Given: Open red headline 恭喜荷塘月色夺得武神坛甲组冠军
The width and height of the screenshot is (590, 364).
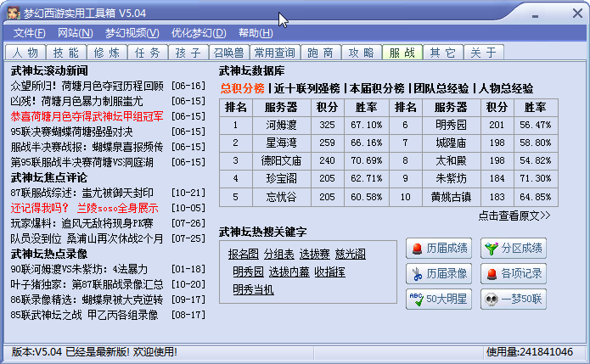Looking at the screenshot, I should [x=87, y=116].
